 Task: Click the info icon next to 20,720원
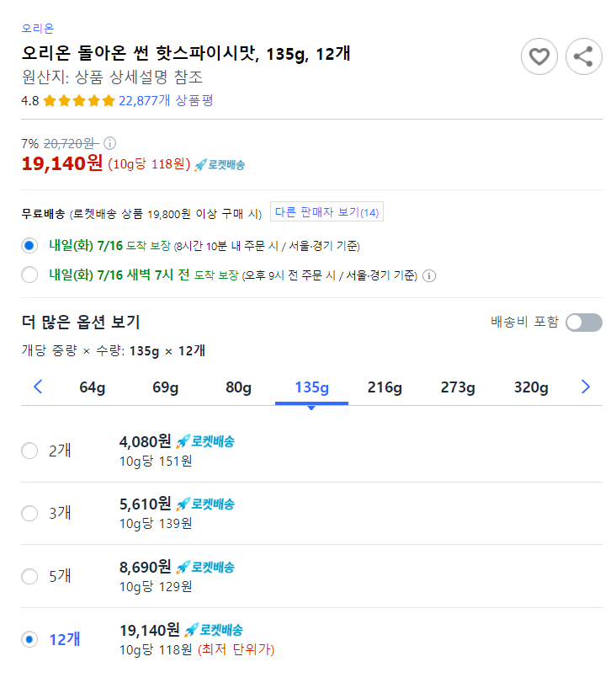[109, 143]
